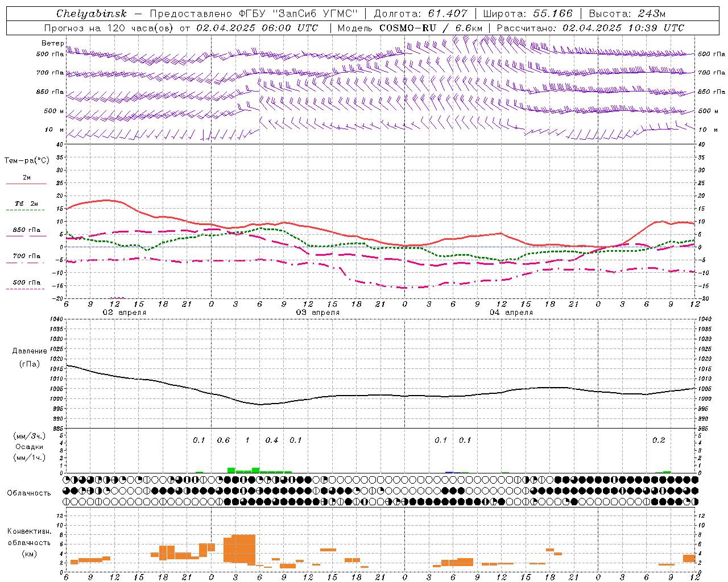Click the 'Тем-ра(°C)' temperature panel label
The width and height of the screenshot is (728, 582).
tap(27, 161)
